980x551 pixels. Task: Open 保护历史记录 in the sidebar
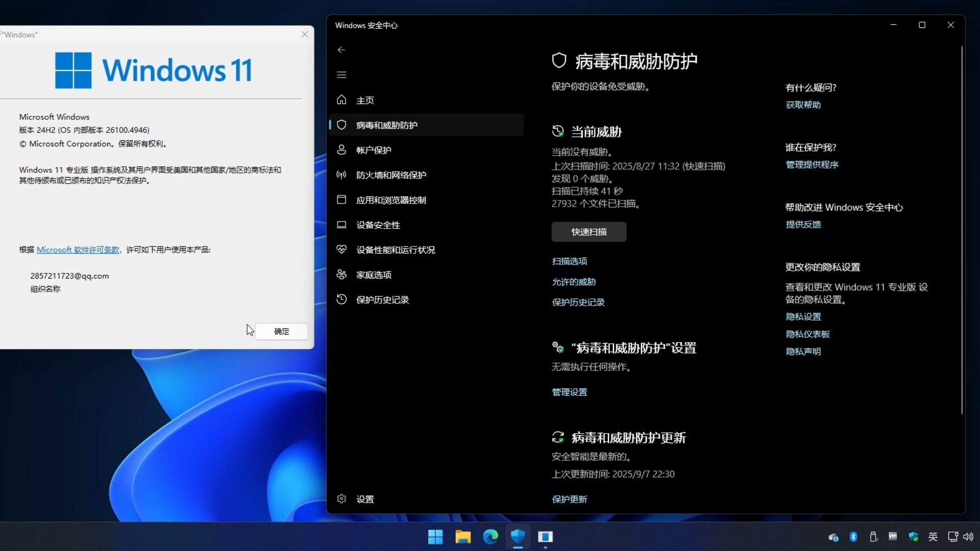point(426,300)
